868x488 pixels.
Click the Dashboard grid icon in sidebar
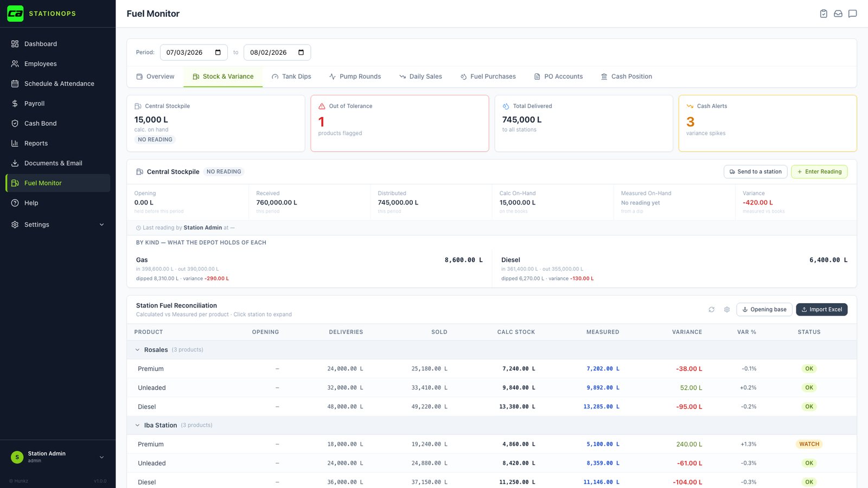pos(15,44)
